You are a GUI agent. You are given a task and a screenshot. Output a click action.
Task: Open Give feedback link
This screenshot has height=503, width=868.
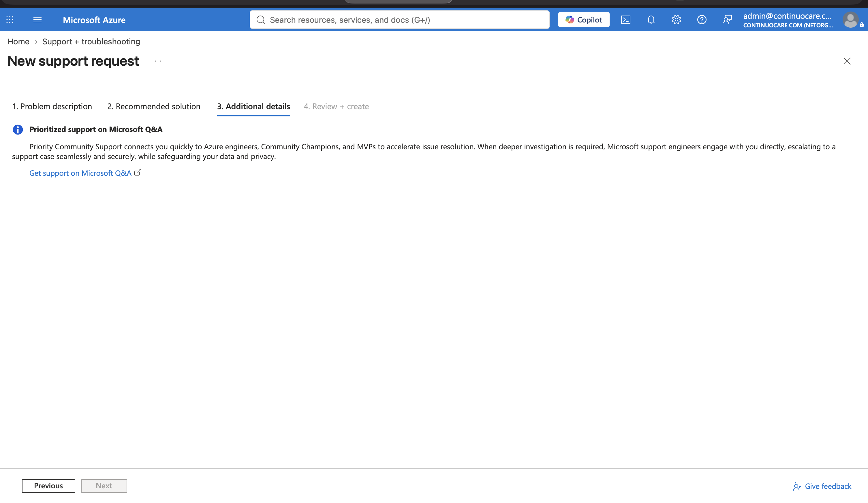pos(822,486)
